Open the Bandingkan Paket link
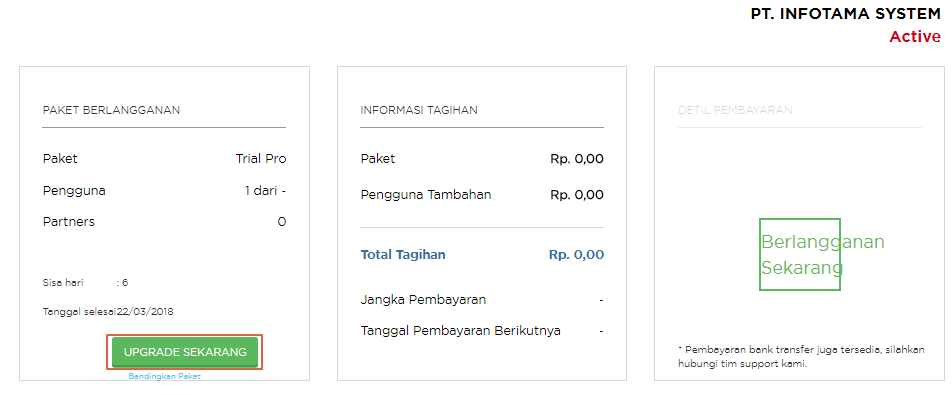The width and height of the screenshot is (952, 395). click(x=165, y=376)
